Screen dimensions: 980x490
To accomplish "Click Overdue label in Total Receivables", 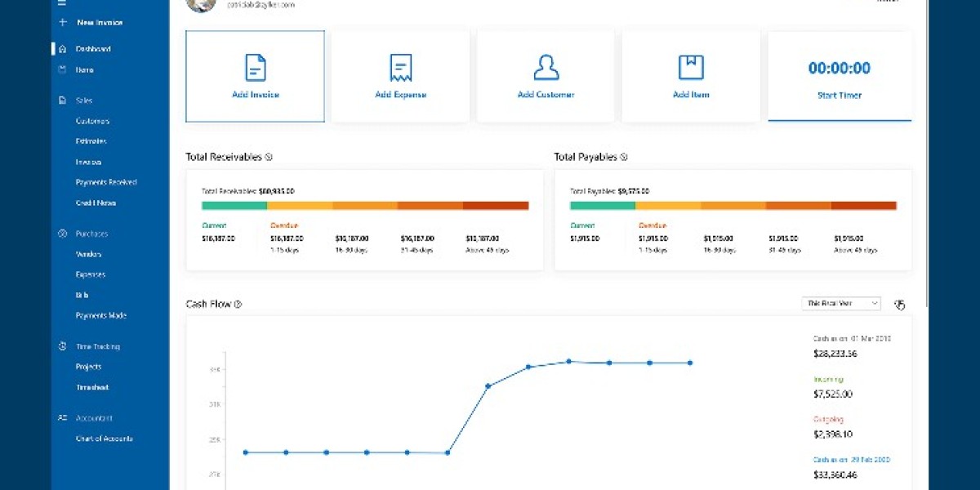I will pos(283,225).
